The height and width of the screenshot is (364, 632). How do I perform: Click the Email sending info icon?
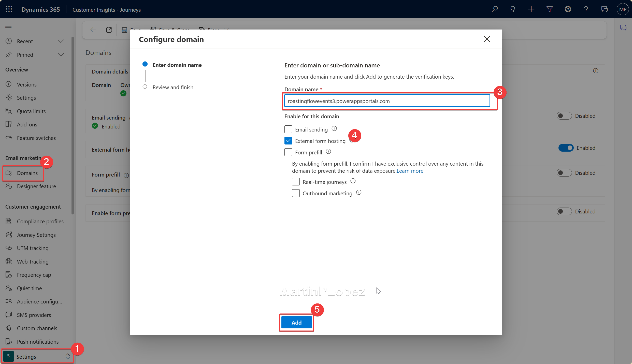tap(334, 129)
